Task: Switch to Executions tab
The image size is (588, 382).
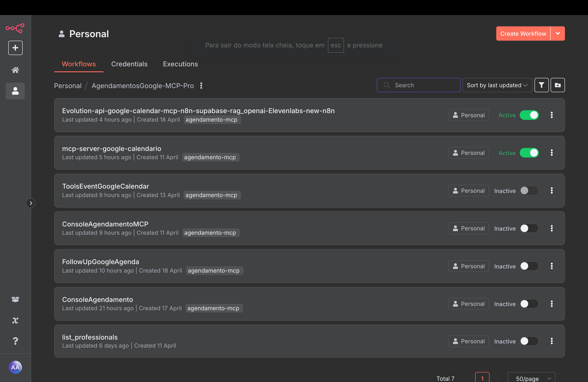Action: pyautogui.click(x=180, y=64)
